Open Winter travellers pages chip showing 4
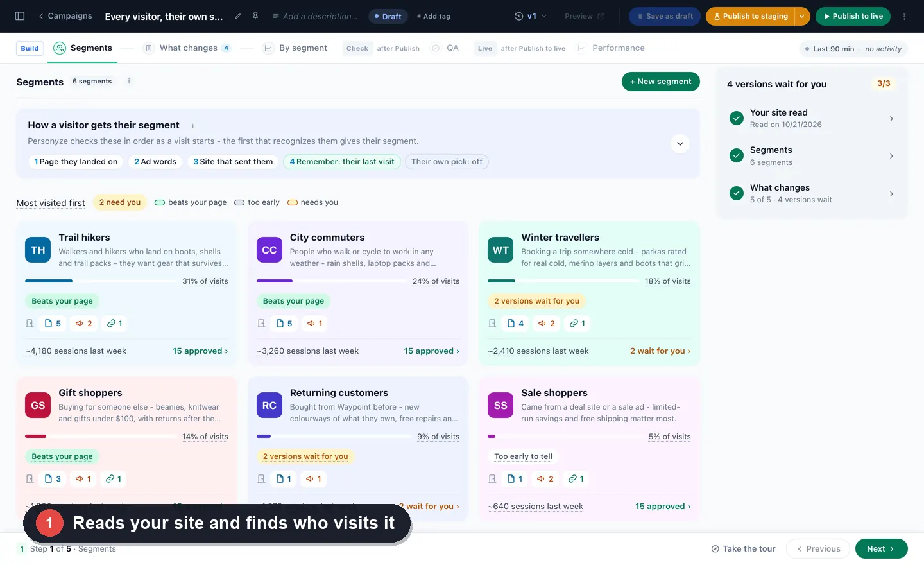Screen dimensions: 924x565 (516, 324)
